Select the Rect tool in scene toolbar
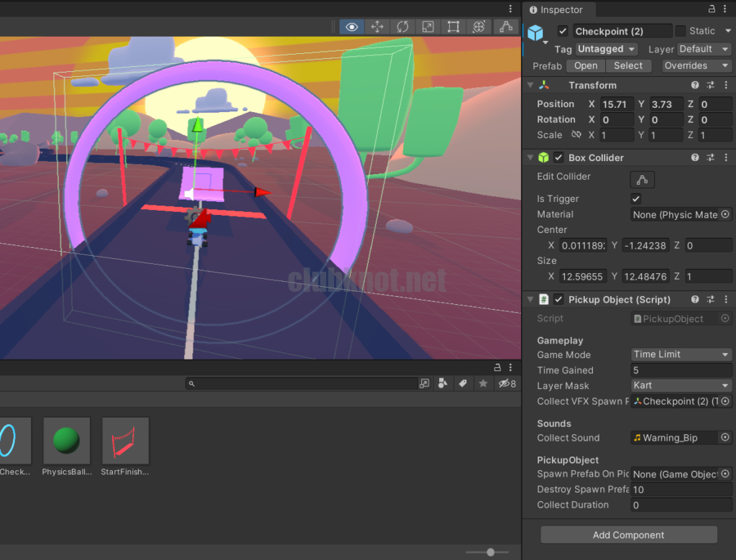The height and width of the screenshot is (560, 736). click(x=453, y=27)
